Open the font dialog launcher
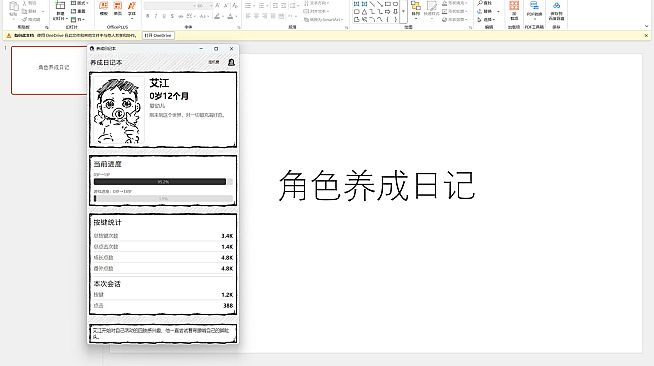Image resolution: width=654 pixels, height=366 pixels. pos(239,28)
